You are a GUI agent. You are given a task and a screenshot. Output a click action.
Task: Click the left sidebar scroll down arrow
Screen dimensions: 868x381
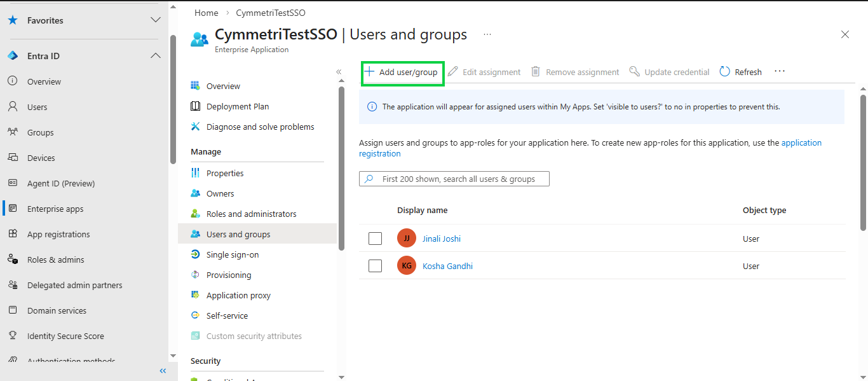click(173, 356)
